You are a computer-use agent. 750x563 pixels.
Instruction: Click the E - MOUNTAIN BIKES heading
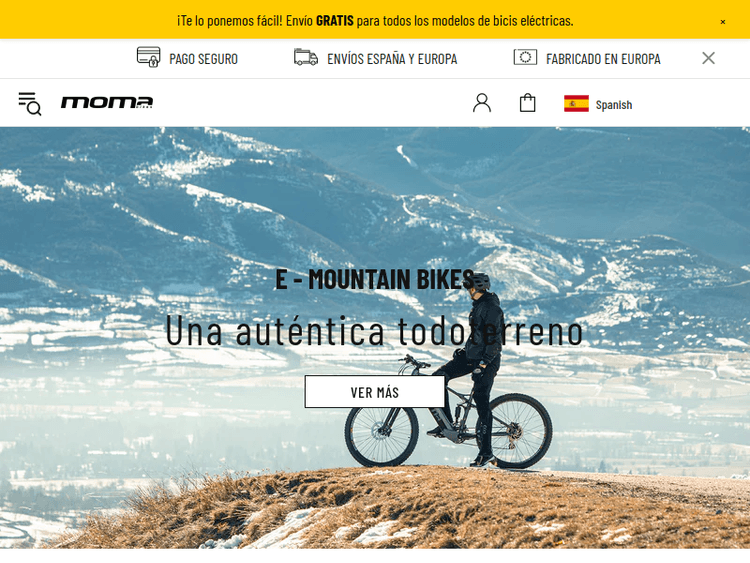[x=375, y=279]
